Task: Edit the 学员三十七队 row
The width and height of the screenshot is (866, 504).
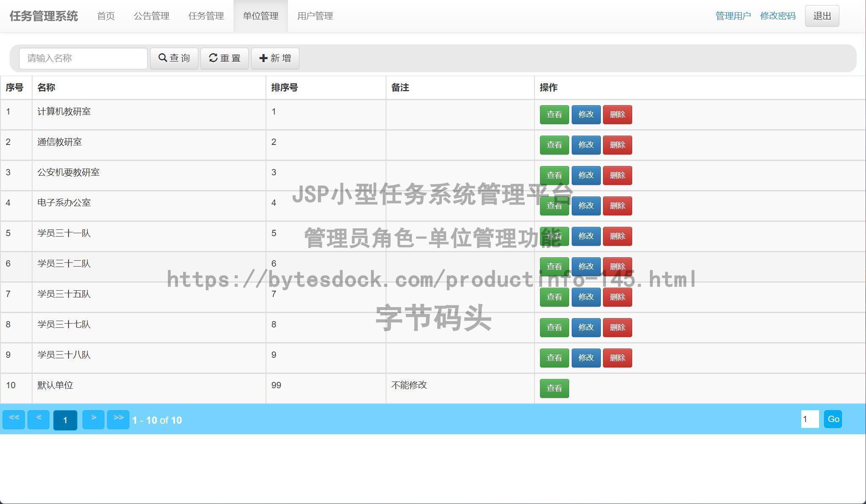Action: pyautogui.click(x=586, y=327)
